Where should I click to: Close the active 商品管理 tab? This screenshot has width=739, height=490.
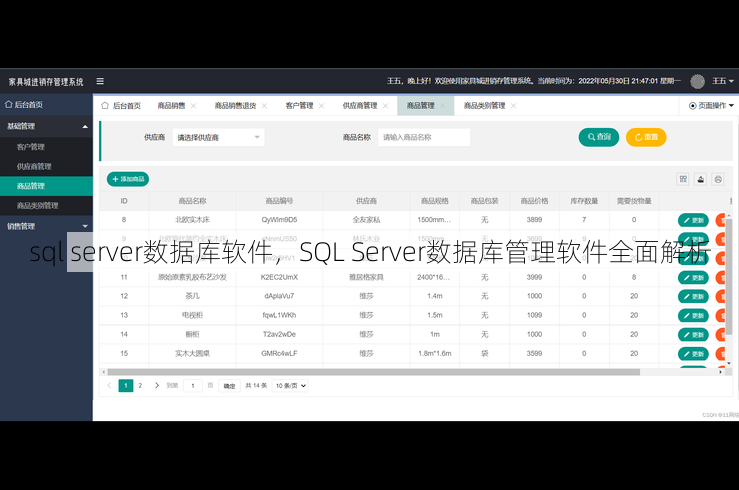pyautogui.click(x=443, y=106)
